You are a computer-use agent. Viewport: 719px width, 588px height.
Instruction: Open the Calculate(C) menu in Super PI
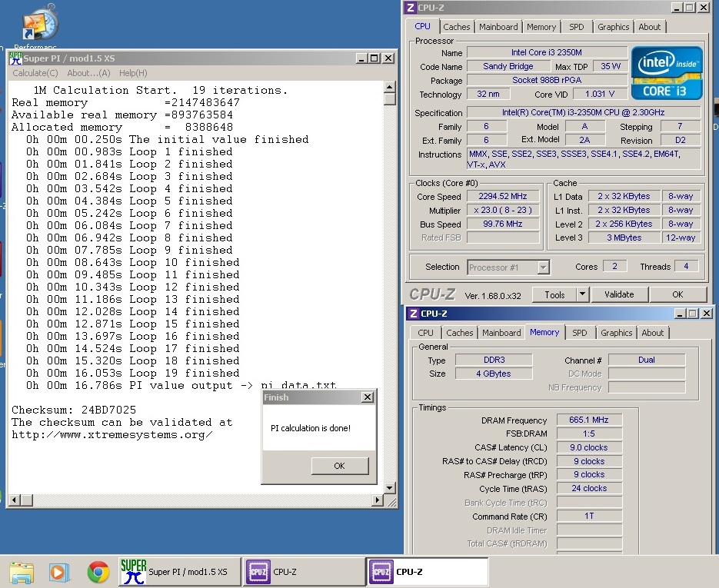click(x=35, y=73)
